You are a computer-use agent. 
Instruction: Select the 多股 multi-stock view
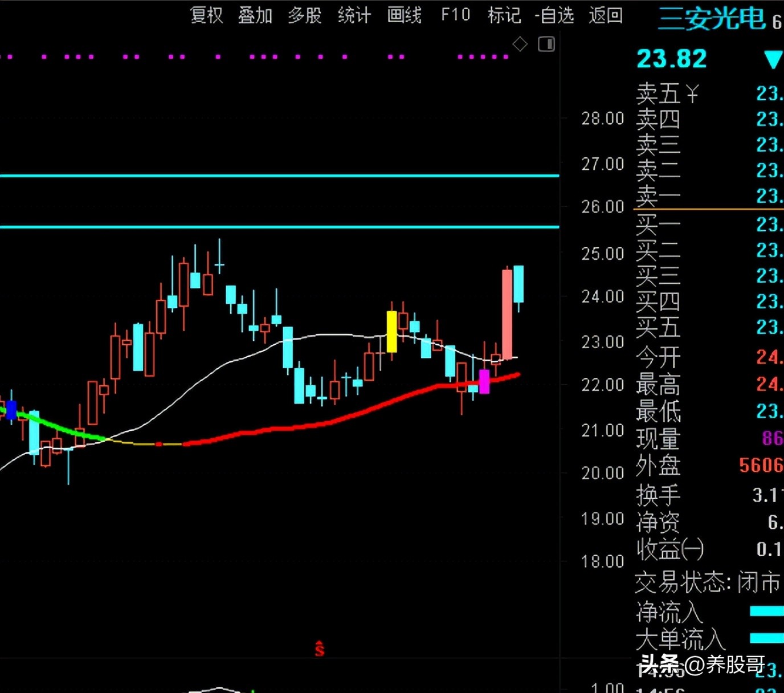point(305,15)
